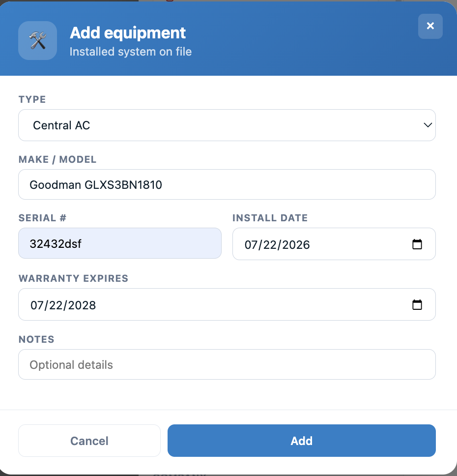Click the Make / Model input field
The height and width of the screenshot is (476, 457).
(227, 184)
